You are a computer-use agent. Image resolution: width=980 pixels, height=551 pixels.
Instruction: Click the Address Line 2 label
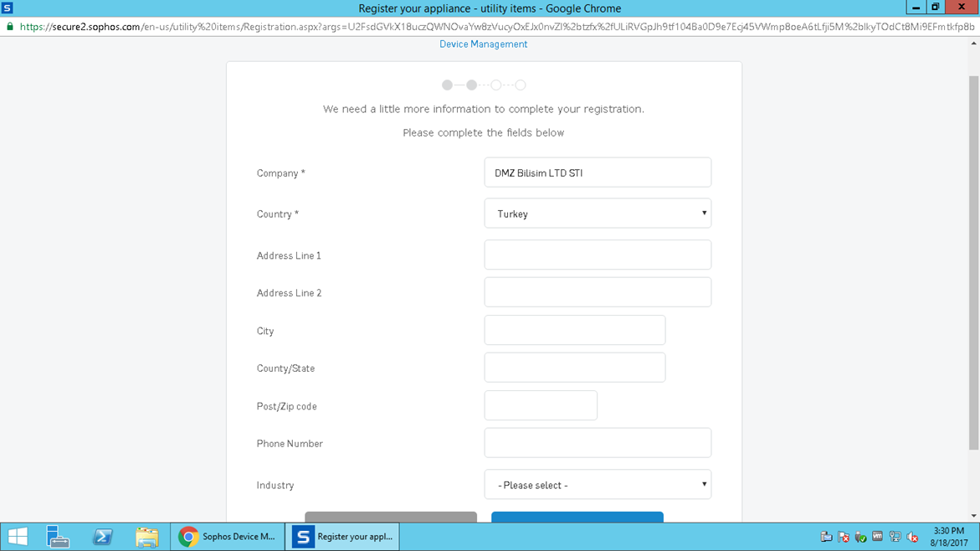click(x=289, y=293)
